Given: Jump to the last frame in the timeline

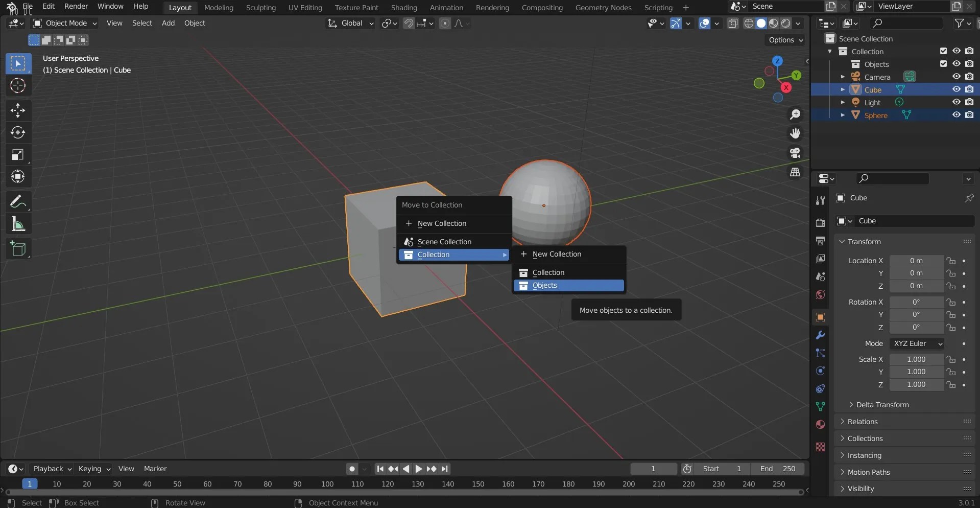Looking at the screenshot, I should click(445, 469).
